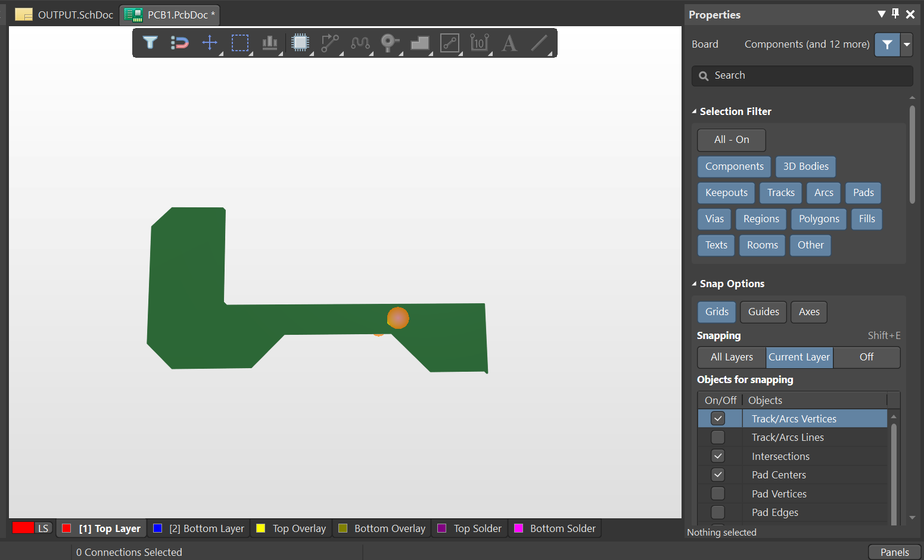Image resolution: width=924 pixels, height=560 pixels.
Task: Pin the Properties panel
Action: pyautogui.click(x=895, y=14)
